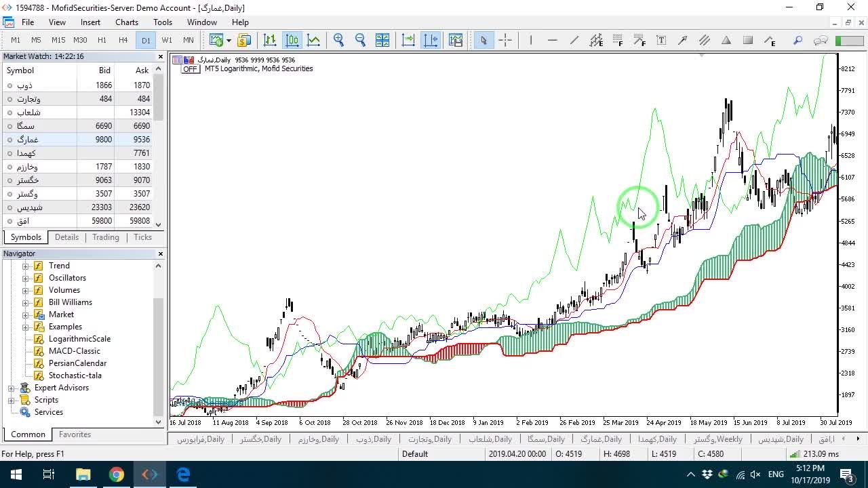The height and width of the screenshot is (488, 868).
Task: Click the New Chart toolbar icon
Action: tap(216, 40)
